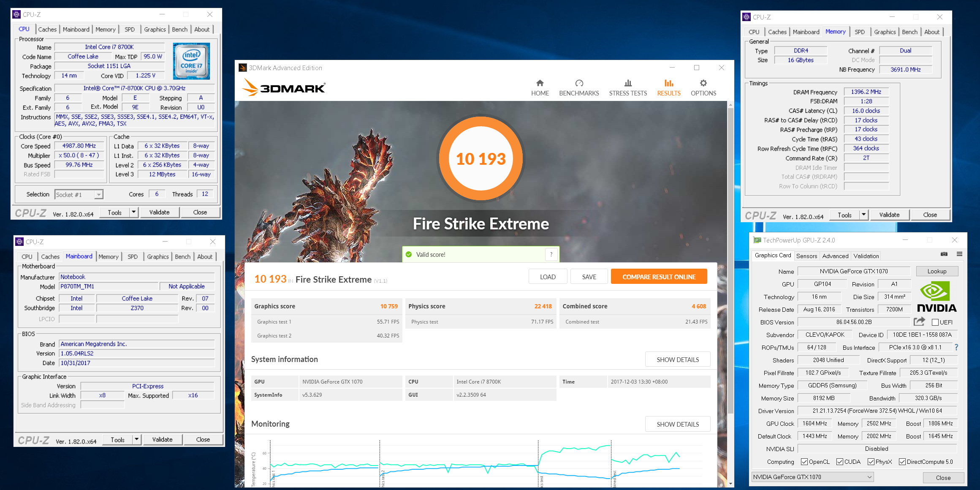Viewport: 980px width, 490px height.
Task: Click the 3DMark vertical scrollbar thumb
Action: tap(730, 261)
